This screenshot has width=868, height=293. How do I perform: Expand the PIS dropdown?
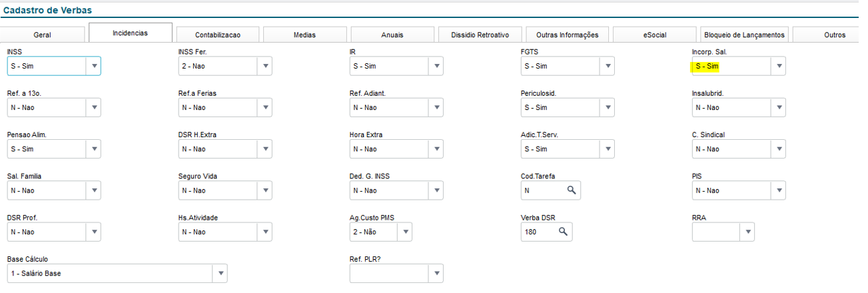point(779,190)
